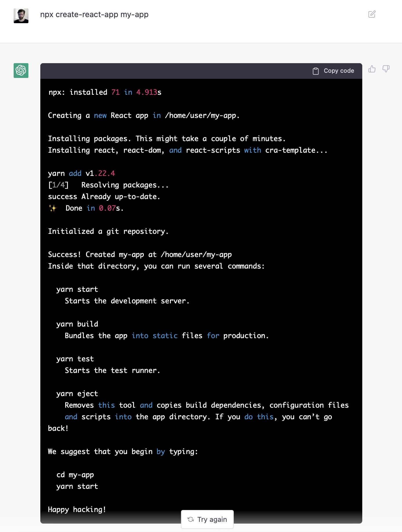Screen dimensions: 402x532
Task: Click the Copy code button label
Action: coord(339,71)
